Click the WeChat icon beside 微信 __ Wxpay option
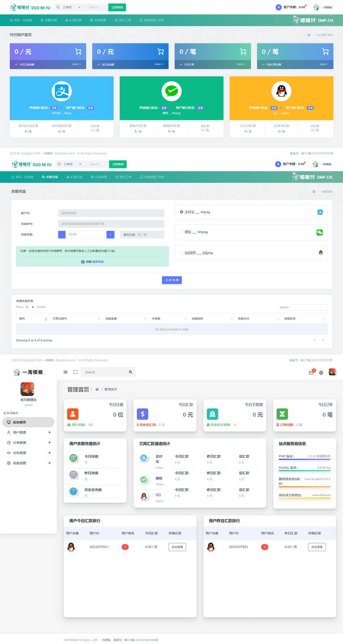343x644 pixels. tap(320, 232)
